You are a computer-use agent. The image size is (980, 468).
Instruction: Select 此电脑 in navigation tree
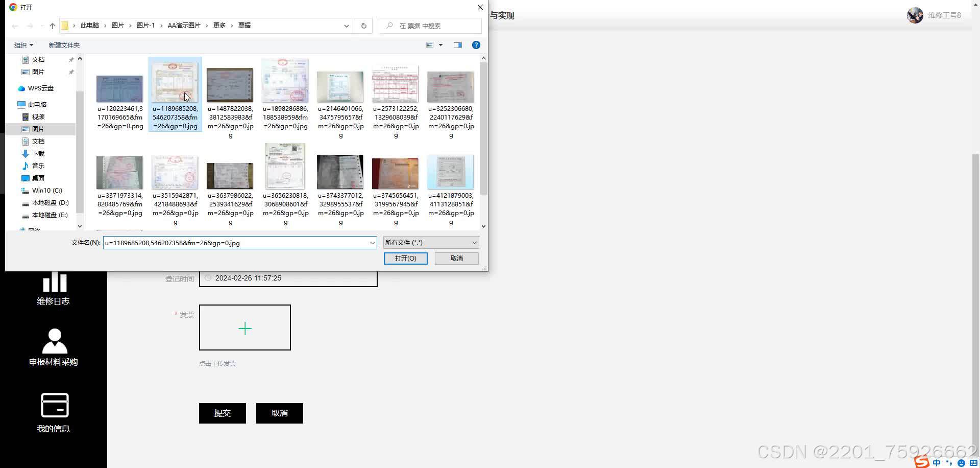pos(37,105)
